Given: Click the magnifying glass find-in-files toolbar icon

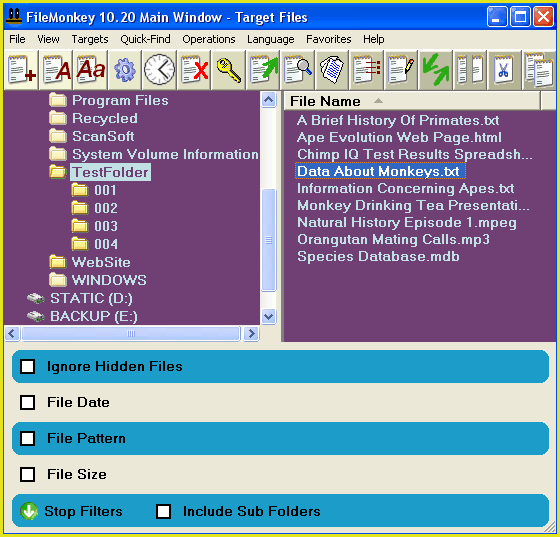Looking at the screenshot, I should [298, 70].
